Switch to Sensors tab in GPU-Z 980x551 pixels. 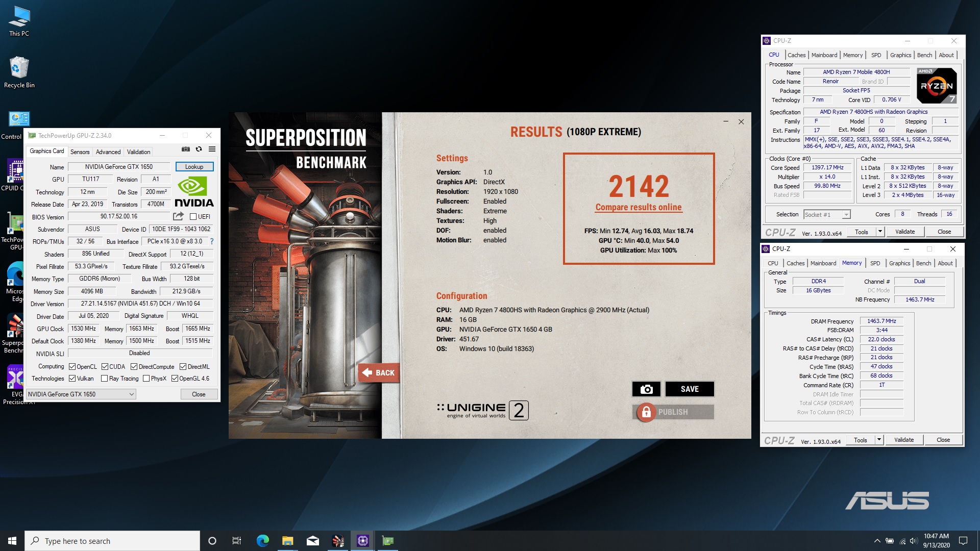(x=80, y=152)
